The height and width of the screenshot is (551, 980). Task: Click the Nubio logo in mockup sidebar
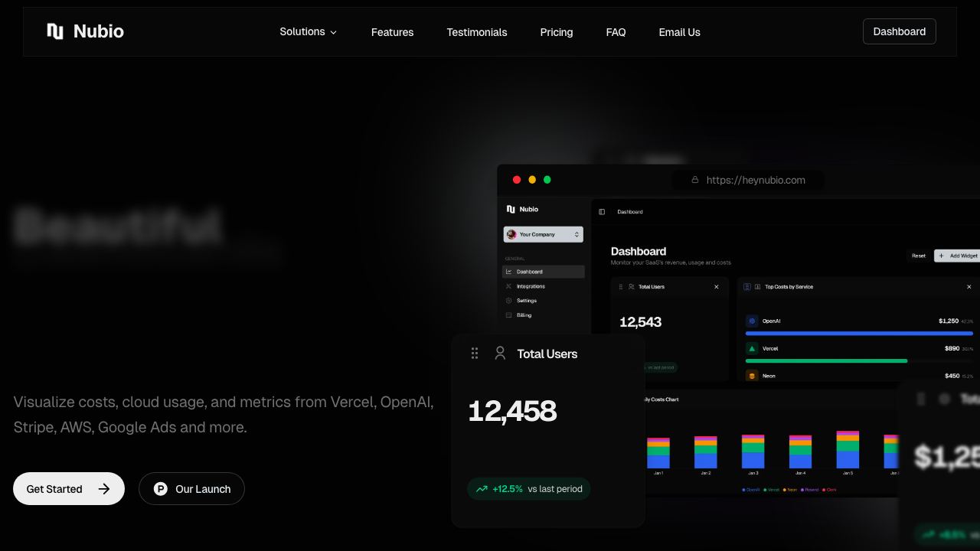[522, 209]
